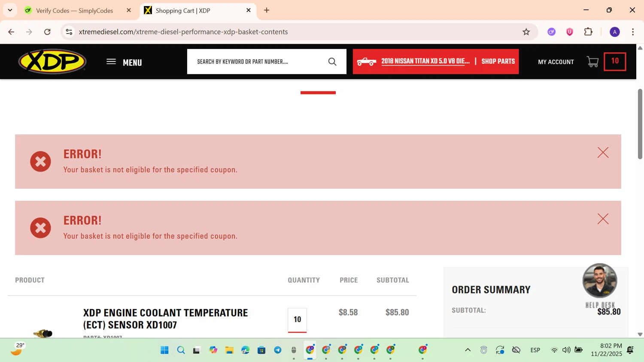Click the white truck vehicle icon
Image resolution: width=644 pixels, height=362 pixels.
(x=367, y=62)
